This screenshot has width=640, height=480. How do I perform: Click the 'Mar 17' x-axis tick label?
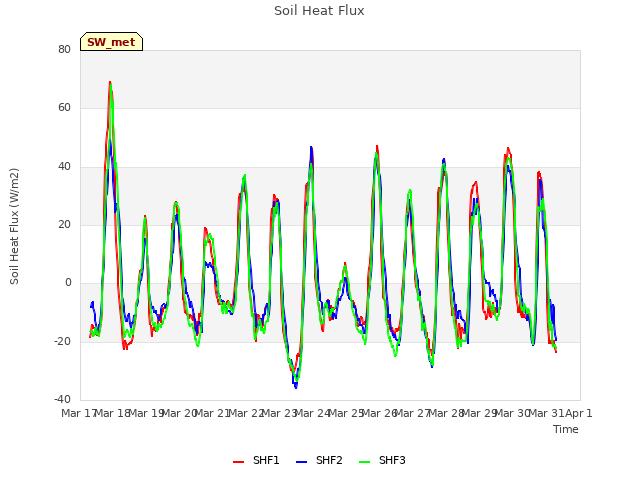79,413
